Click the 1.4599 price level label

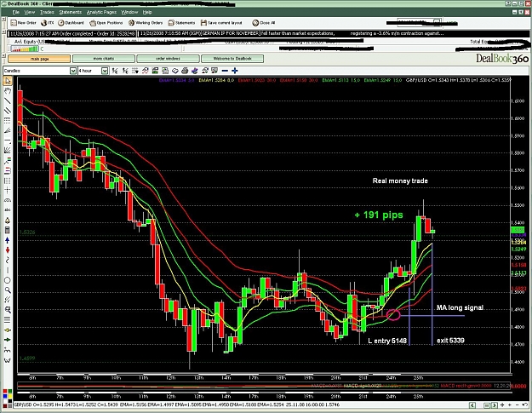click(x=27, y=358)
